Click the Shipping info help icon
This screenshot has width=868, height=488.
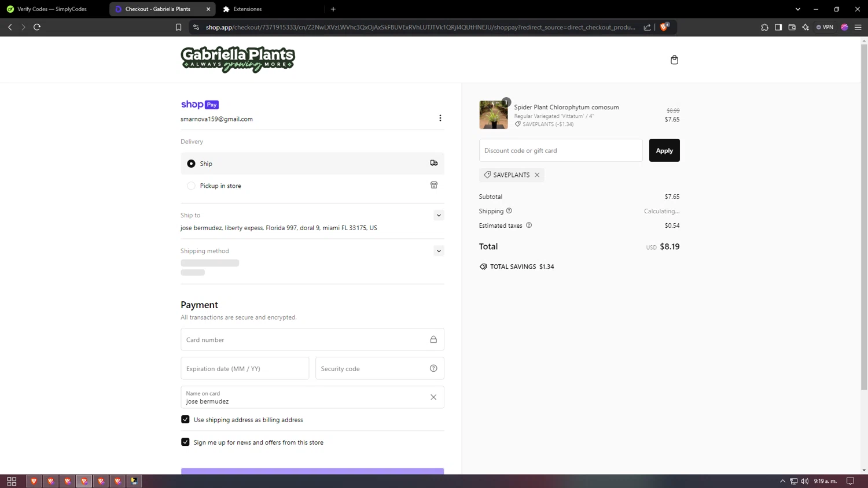(x=509, y=211)
